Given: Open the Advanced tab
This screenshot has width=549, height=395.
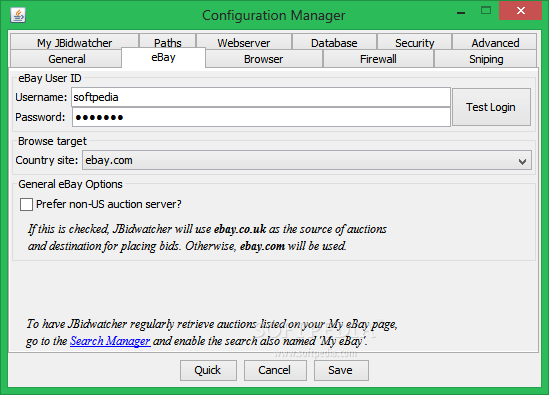Looking at the screenshot, I should [x=495, y=43].
